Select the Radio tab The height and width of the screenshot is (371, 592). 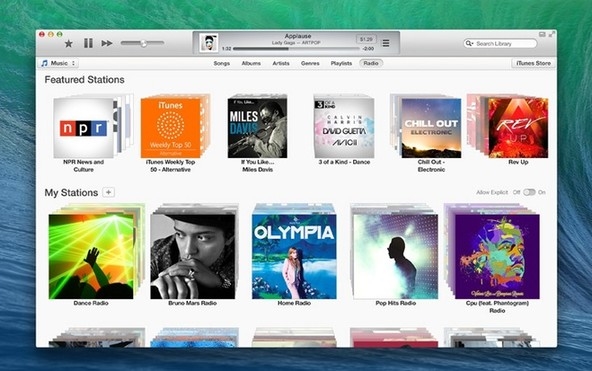[x=371, y=63]
